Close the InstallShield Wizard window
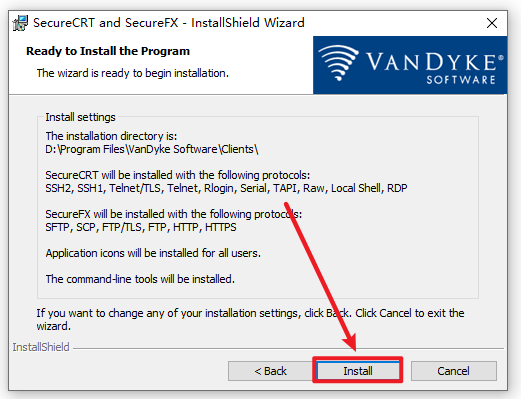The image size is (521, 399). [x=492, y=23]
